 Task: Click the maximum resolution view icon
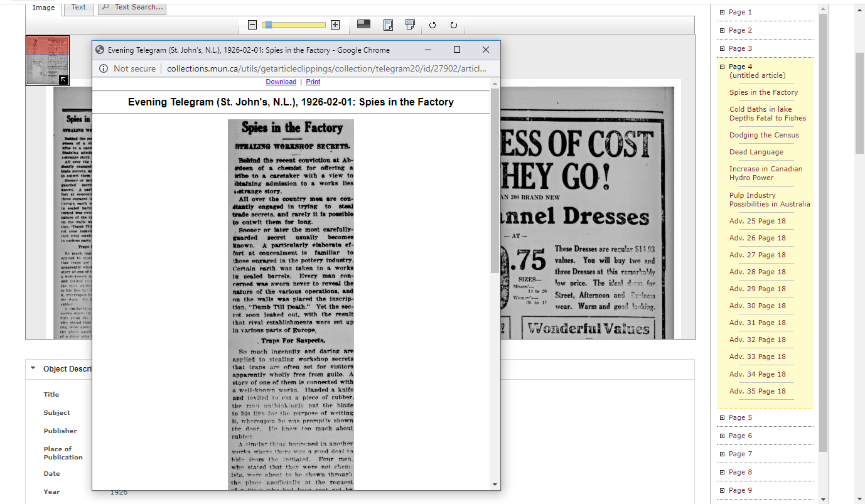(363, 24)
